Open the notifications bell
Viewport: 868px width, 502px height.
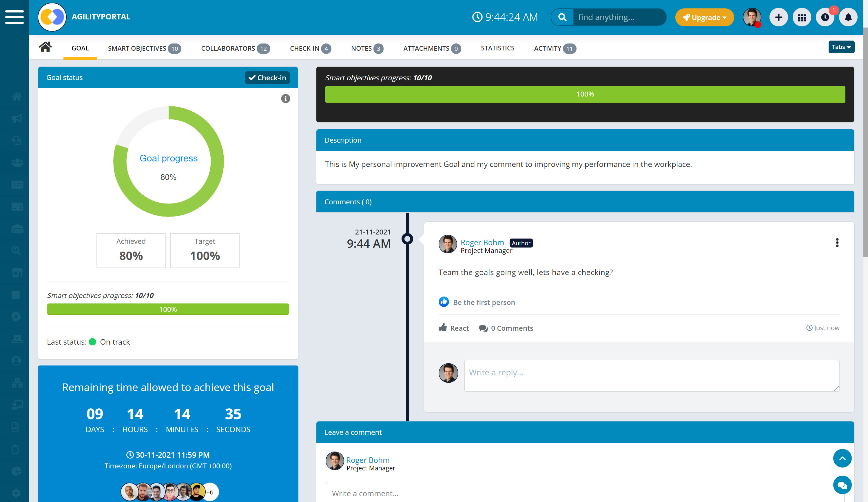tap(848, 17)
